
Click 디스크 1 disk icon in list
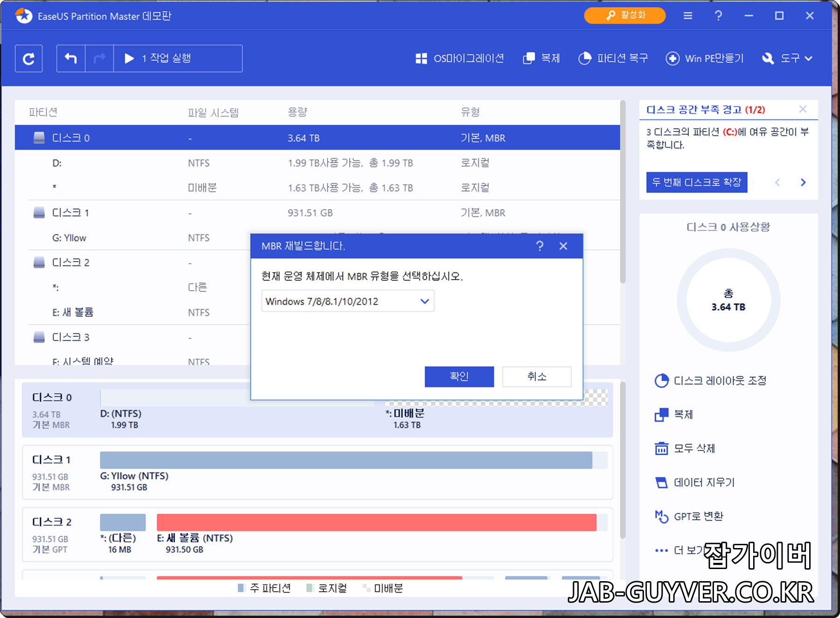coord(39,213)
